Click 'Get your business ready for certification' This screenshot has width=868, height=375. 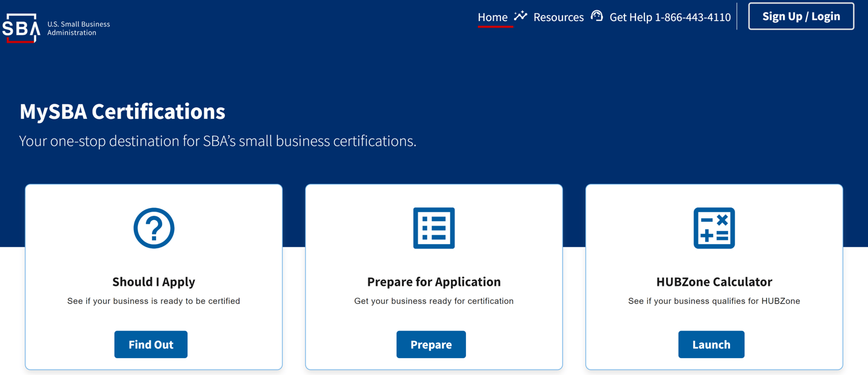434,301
